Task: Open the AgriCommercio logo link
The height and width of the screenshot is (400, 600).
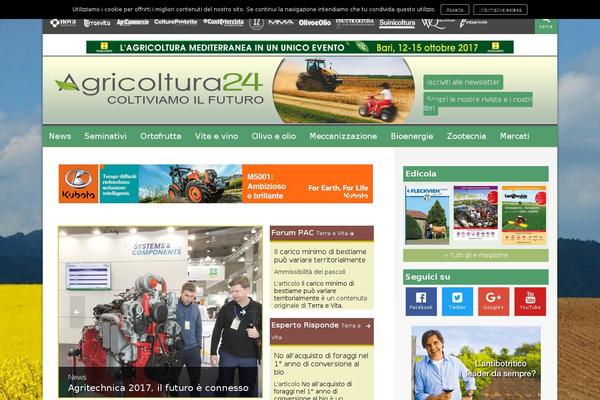Action: (x=132, y=22)
